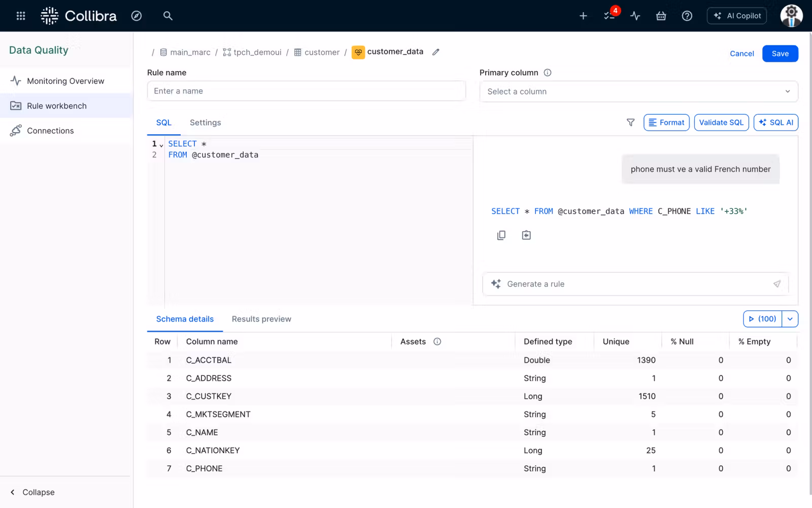812x508 pixels.
Task: Edit customer_data name with pencil icon
Action: tap(435, 52)
